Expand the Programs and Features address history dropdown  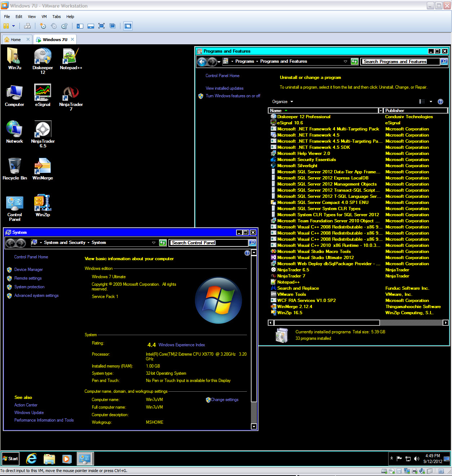pos(345,62)
